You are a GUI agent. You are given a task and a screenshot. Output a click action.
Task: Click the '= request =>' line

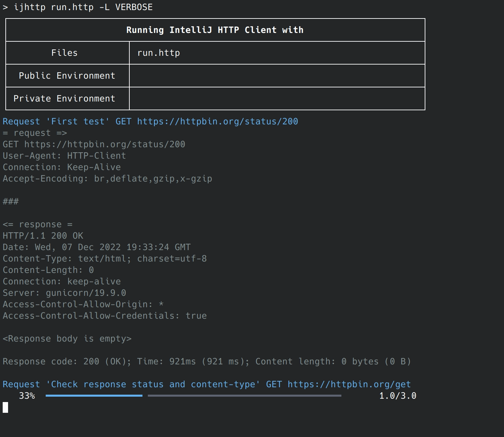(35, 133)
